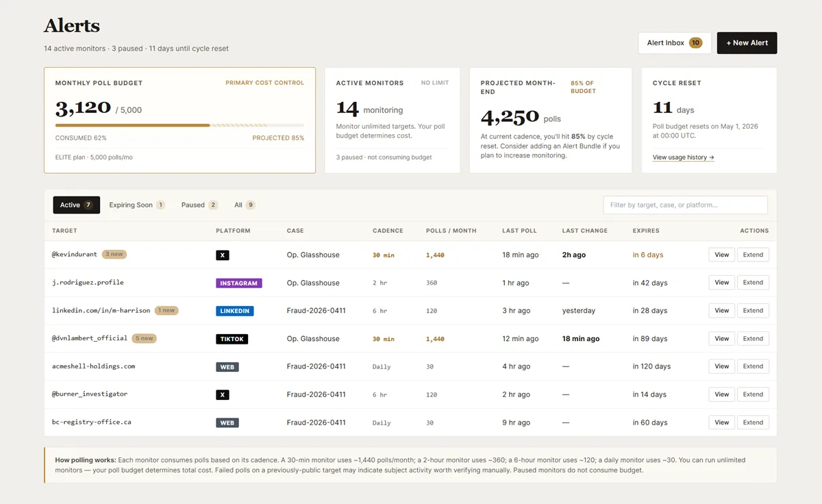This screenshot has width=822, height=504.
Task: Select the @burner_investigator target name
Action: point(90,394)
